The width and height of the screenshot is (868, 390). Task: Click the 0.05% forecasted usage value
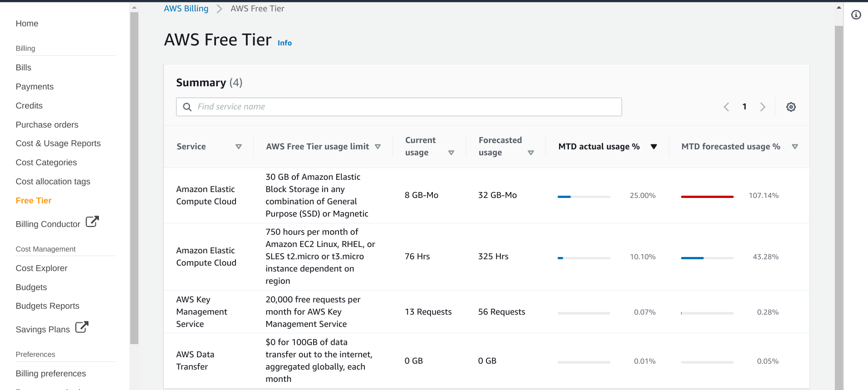(768, 361)
